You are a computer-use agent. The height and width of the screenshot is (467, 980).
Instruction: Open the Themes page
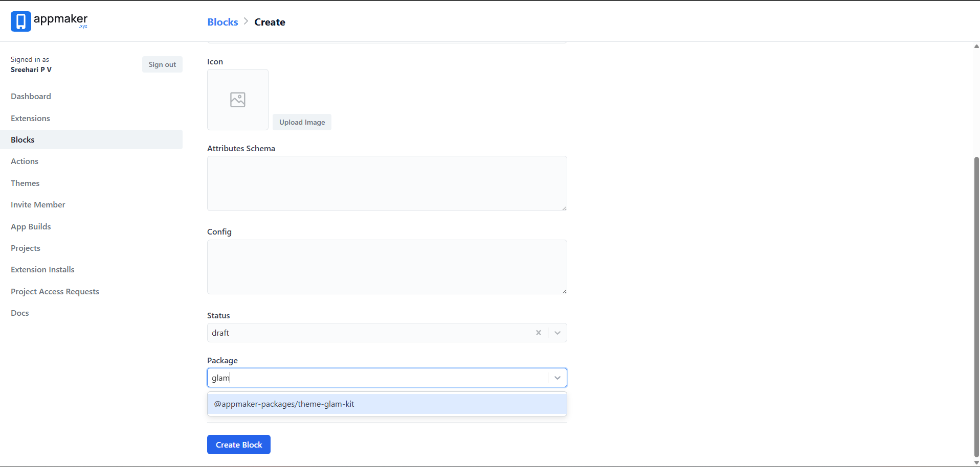[x=25, y=183]
